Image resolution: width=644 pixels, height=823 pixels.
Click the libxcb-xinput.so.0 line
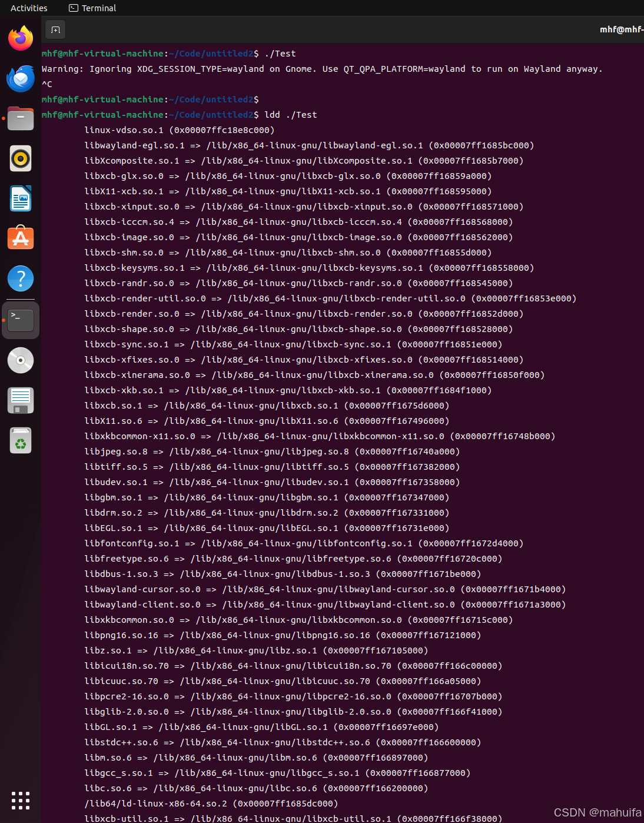304,207
